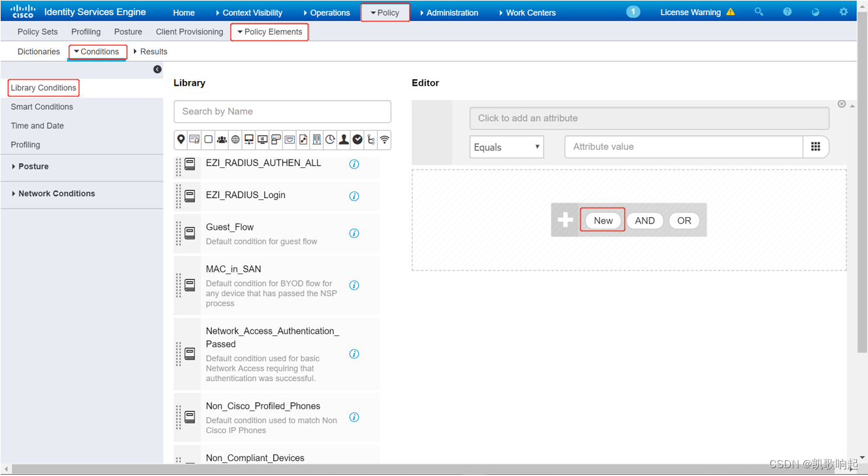Switch to Profiling tab in subnav
Screen dimensions: 868x476
[x=86, y=31]
